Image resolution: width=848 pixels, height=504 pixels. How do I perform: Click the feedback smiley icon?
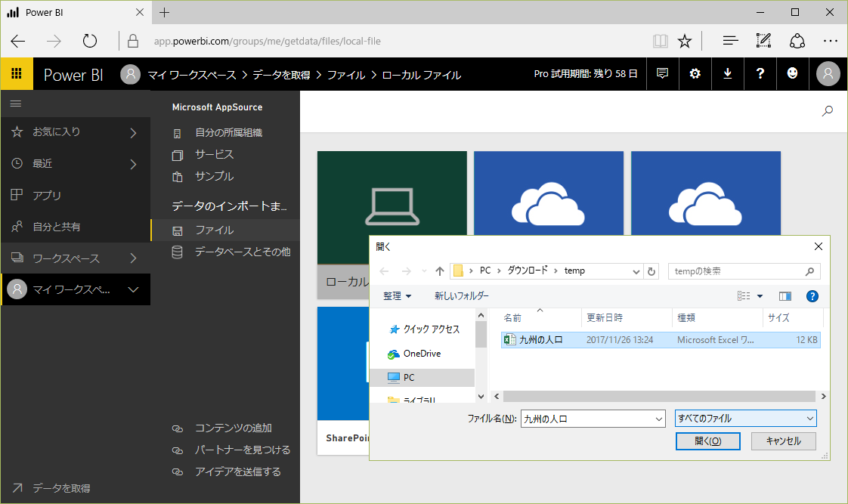792,73
